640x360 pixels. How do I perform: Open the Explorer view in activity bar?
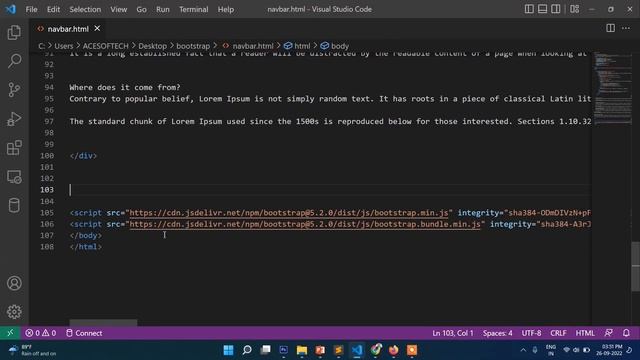pos(14,32)
